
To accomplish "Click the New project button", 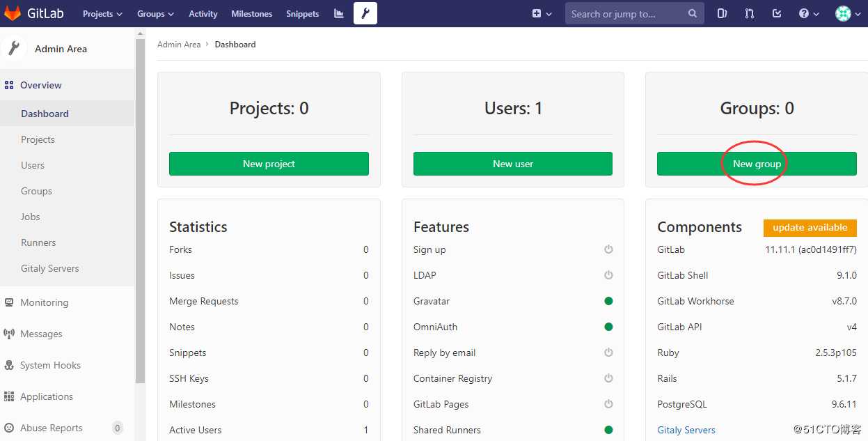I will tap(269, 164).
